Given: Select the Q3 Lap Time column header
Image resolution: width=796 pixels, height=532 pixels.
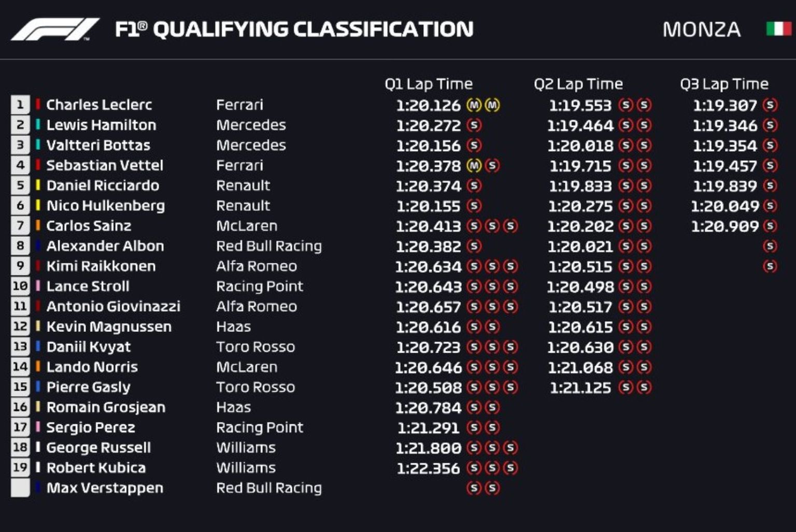Looking at the screenshot, I should 724,84.
